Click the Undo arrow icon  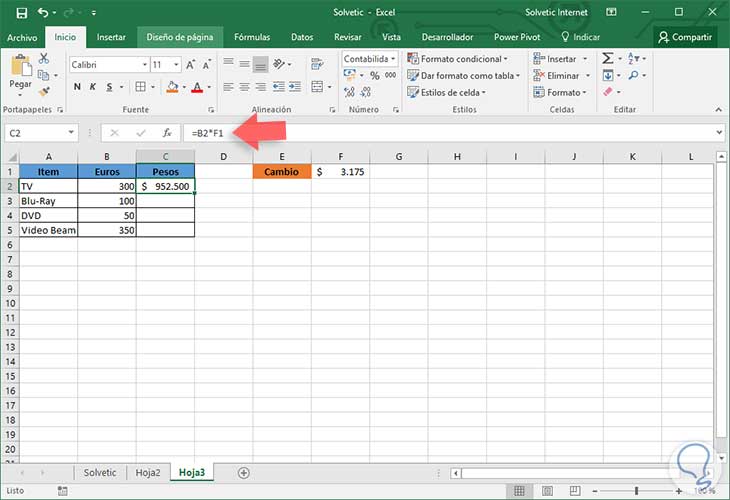tap(43, 13)
